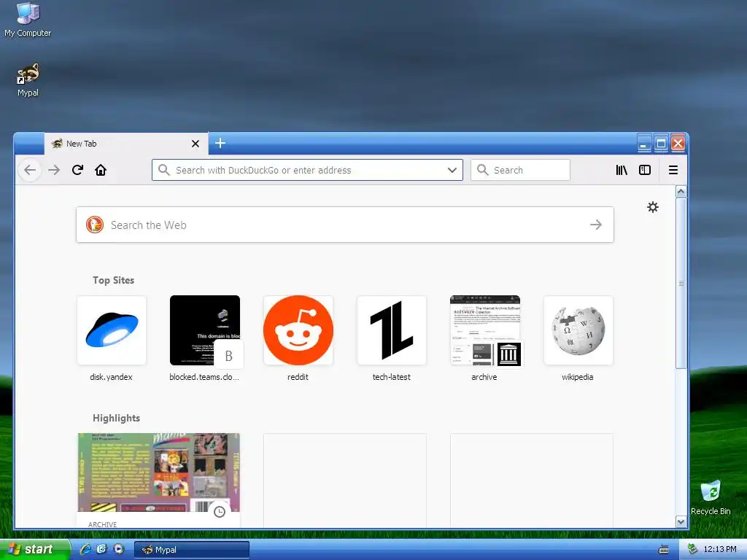
Task: Click page scrollbar up arrow
Action: pos(681,192)
